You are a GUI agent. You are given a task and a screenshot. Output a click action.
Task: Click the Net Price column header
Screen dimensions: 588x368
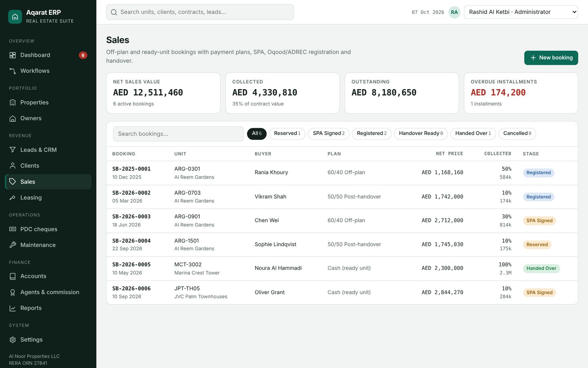pyautogui.click(x=450, y=154)
